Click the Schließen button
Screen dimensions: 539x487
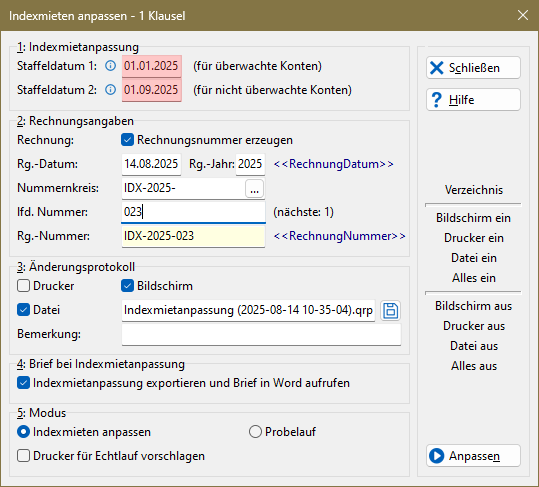473,68
